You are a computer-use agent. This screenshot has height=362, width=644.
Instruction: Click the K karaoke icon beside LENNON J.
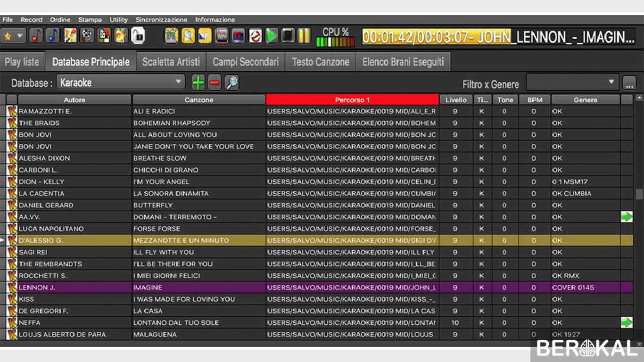click(x=12, y=288)
